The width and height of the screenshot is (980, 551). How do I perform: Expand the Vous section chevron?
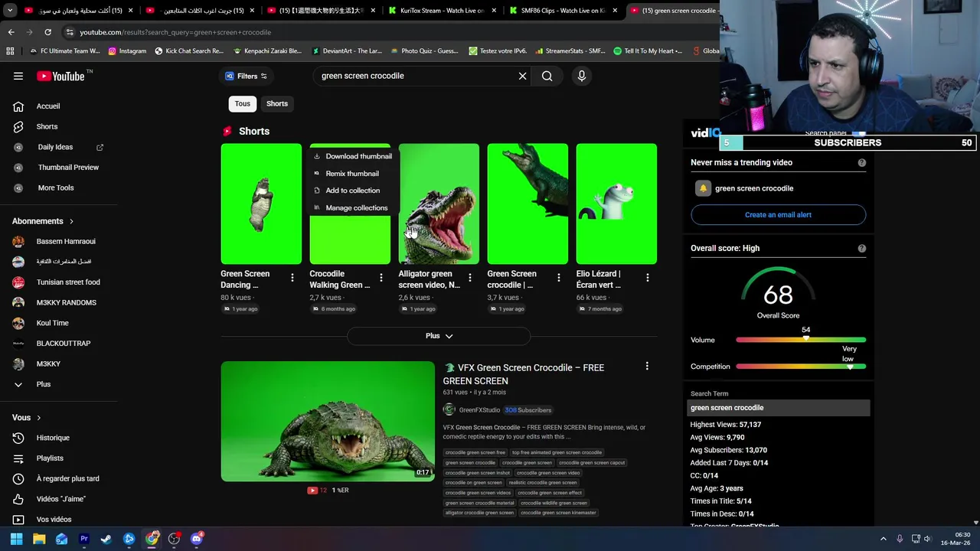coord(38,418)
